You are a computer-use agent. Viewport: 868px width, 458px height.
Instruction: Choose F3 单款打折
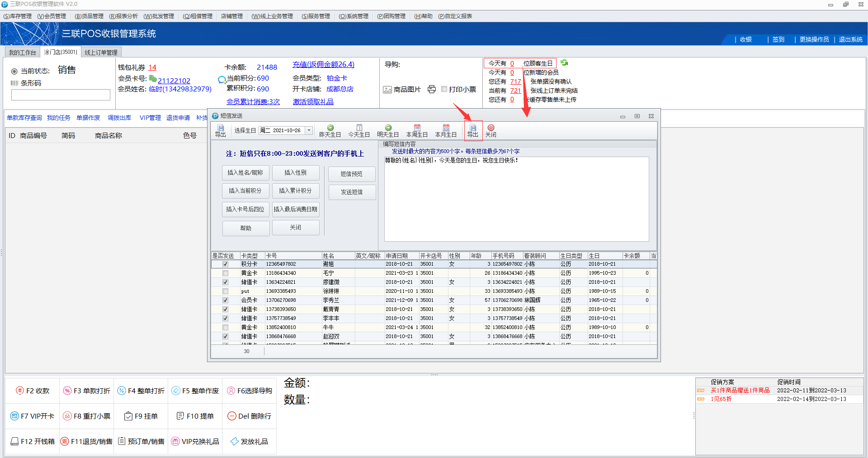click(x=87, y=391)
